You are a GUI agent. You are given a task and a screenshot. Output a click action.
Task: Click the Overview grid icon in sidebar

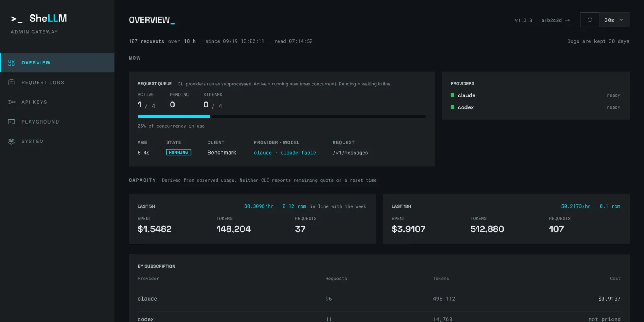[x=12, y=63]
